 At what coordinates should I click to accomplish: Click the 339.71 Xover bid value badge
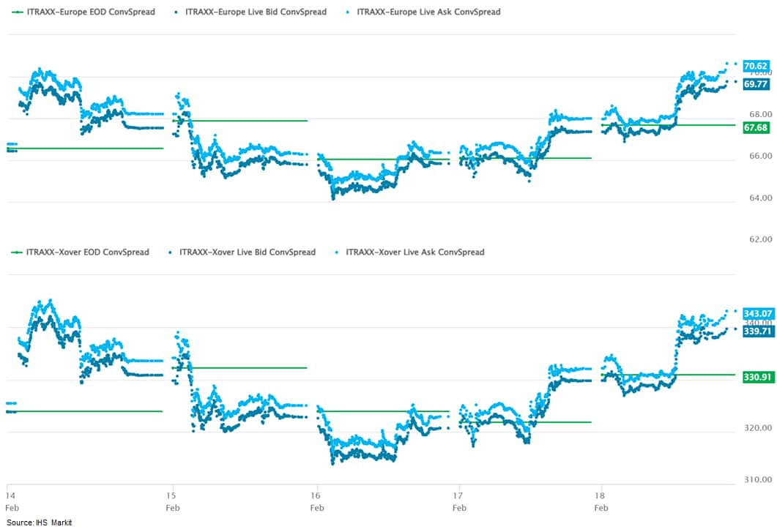pyautogui.click(x=757, y=331)
